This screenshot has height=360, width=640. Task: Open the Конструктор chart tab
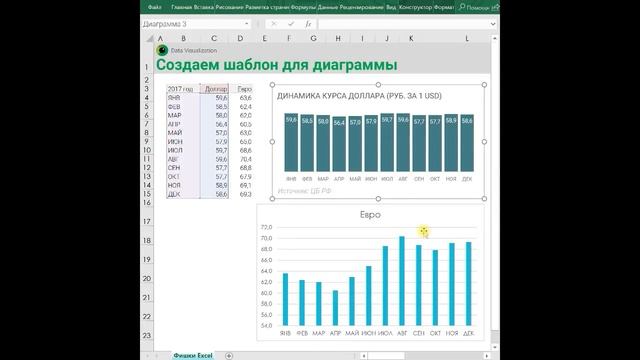coord(415,7)
